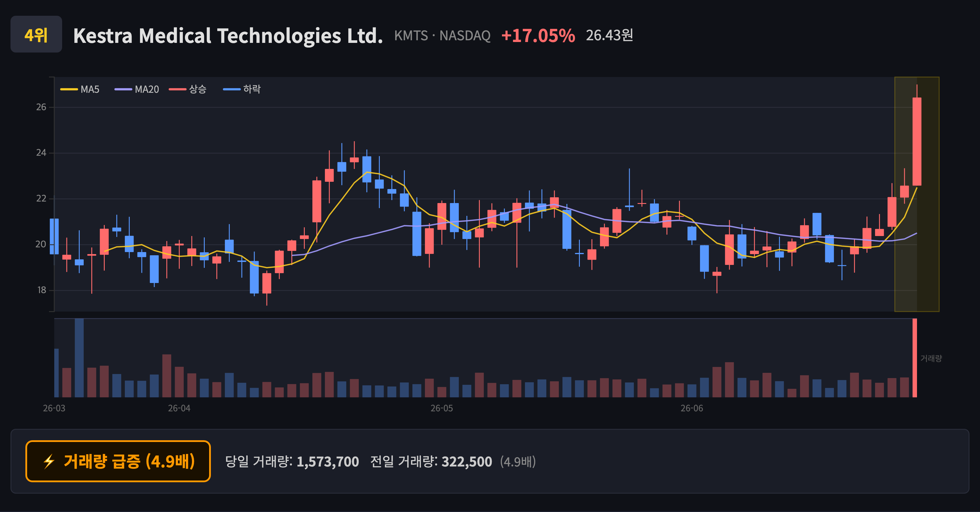Click the 26-06 date axis label
Screen dimensions: 980x512
(692, 408)
